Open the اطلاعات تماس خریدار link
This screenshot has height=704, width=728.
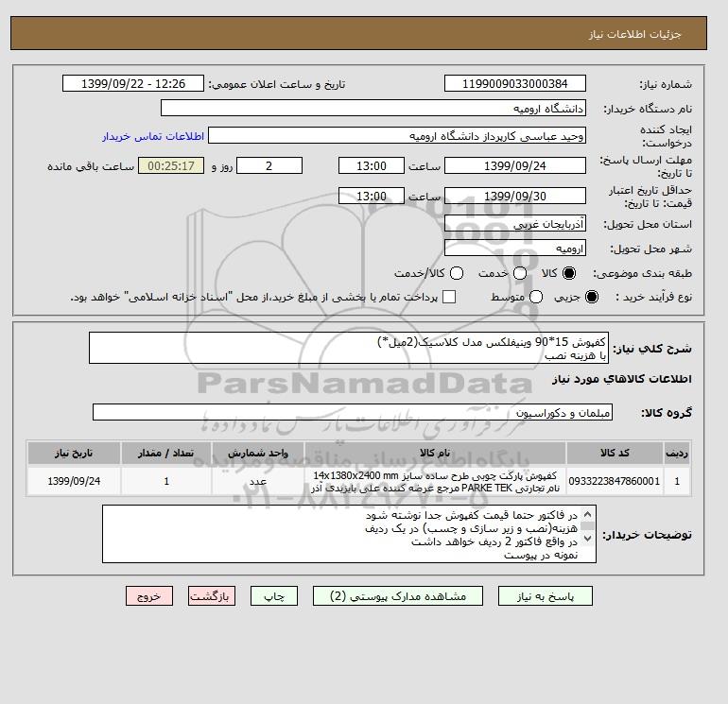pos(153,136)
